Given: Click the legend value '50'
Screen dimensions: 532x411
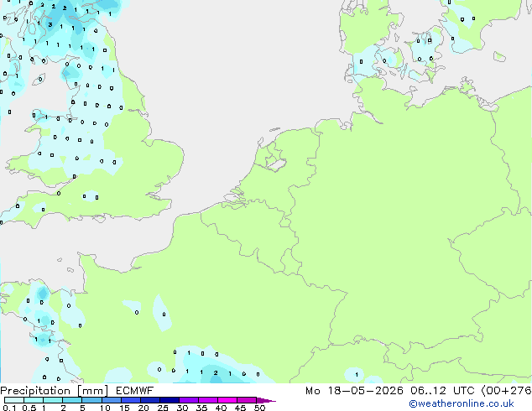Looking at the screenshot, I should [x=259, y=408].
